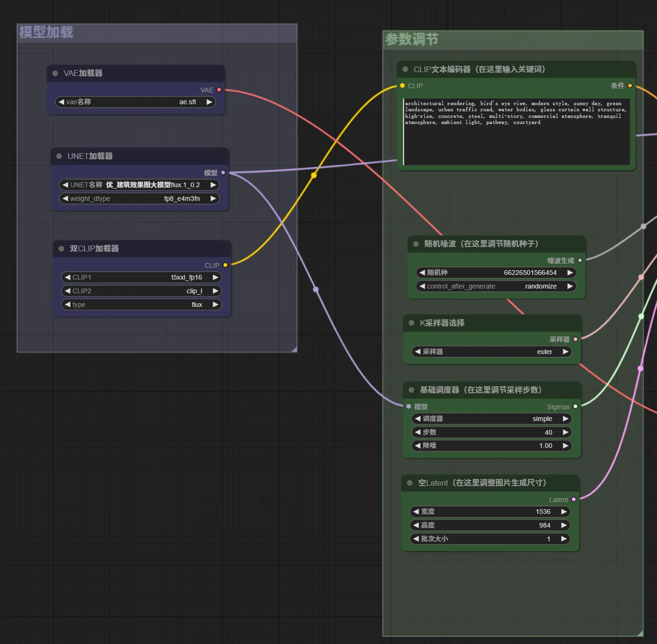
Task: Open the 调度器 simple selection combo
Action: (491, 419)
